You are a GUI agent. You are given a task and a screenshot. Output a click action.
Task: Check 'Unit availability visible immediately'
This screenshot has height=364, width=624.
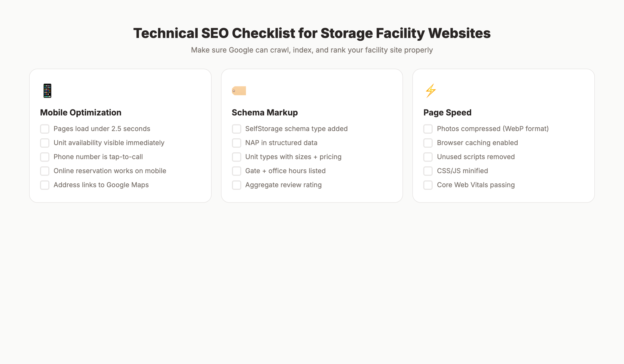pyautogui.click(x=44, y=143)
